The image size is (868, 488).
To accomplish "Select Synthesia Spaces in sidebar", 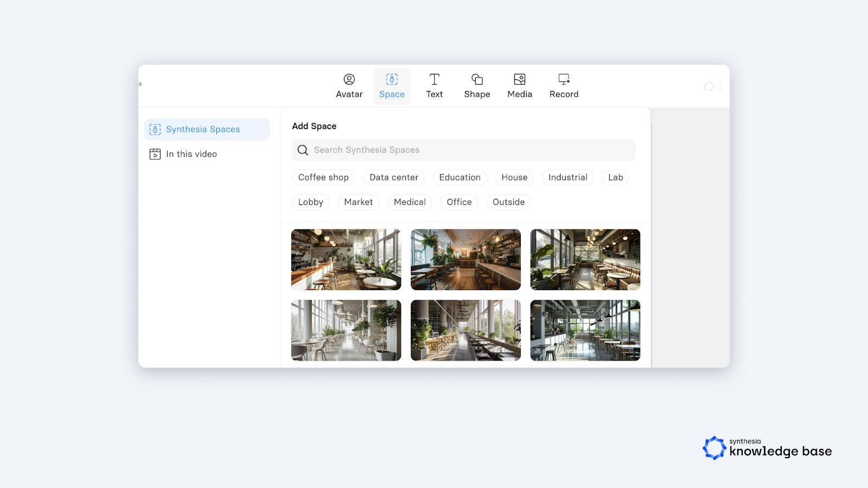I will coord(207,130).
